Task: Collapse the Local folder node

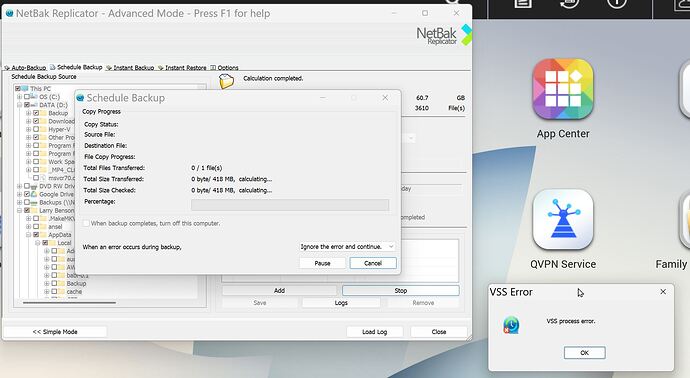Action: 38,242
